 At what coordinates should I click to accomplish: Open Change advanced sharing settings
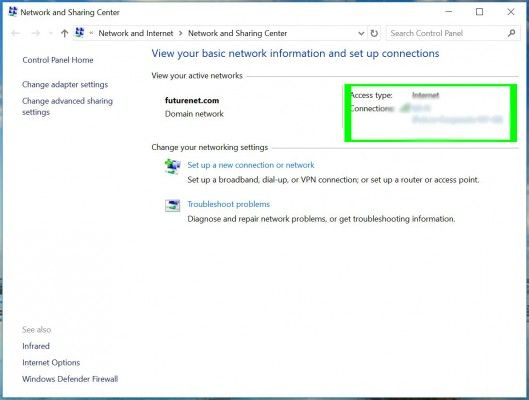pyautogui.click(x=67, y=106)
